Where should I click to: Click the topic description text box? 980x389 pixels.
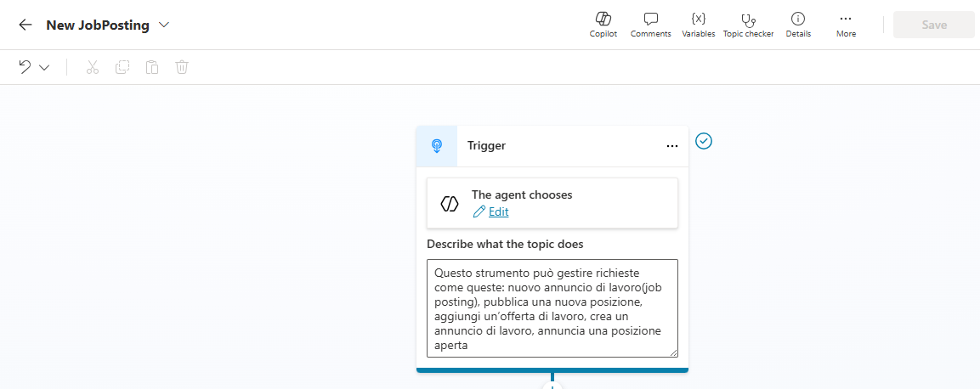552,307
